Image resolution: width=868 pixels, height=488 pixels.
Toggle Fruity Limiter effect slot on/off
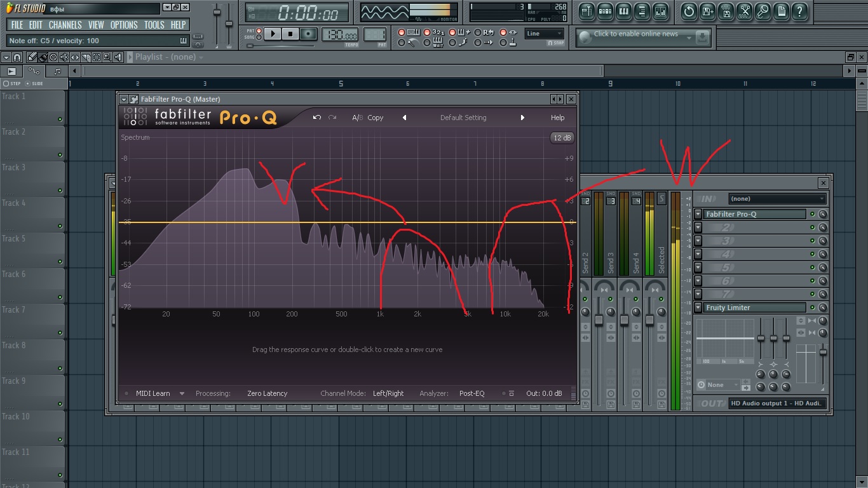812,308
